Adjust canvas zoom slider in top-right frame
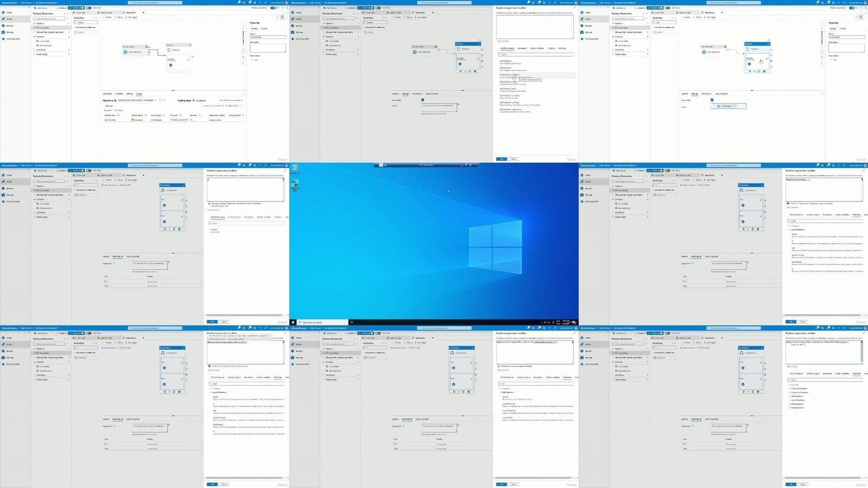 pos(822,38)
